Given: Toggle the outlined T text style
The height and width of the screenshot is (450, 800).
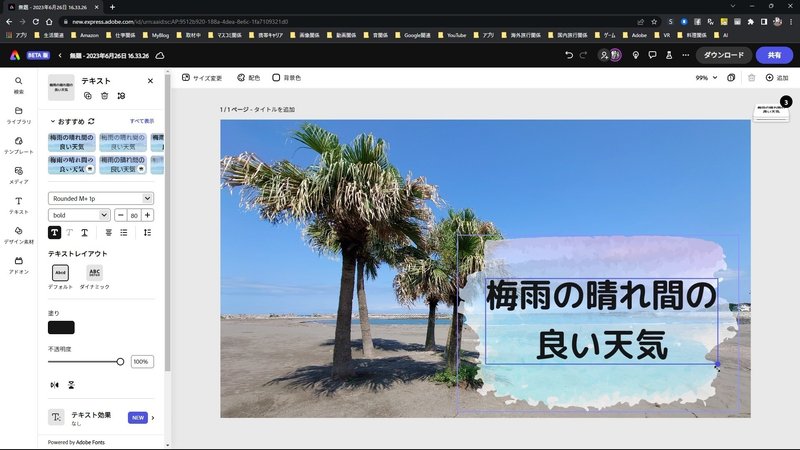Looking at the screenshot, I should [x=69, y=233].
